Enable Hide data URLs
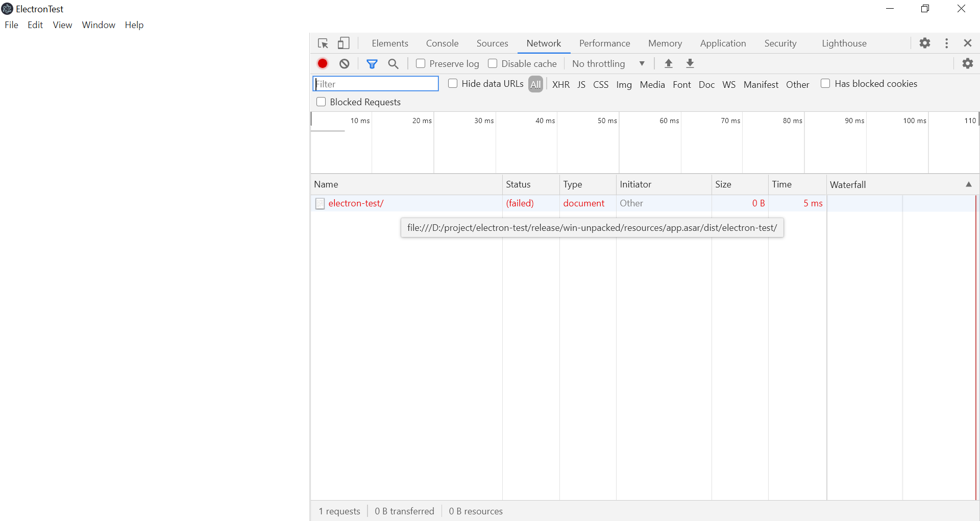Screen dimensions: 980x521 click(x=453, y=83)
